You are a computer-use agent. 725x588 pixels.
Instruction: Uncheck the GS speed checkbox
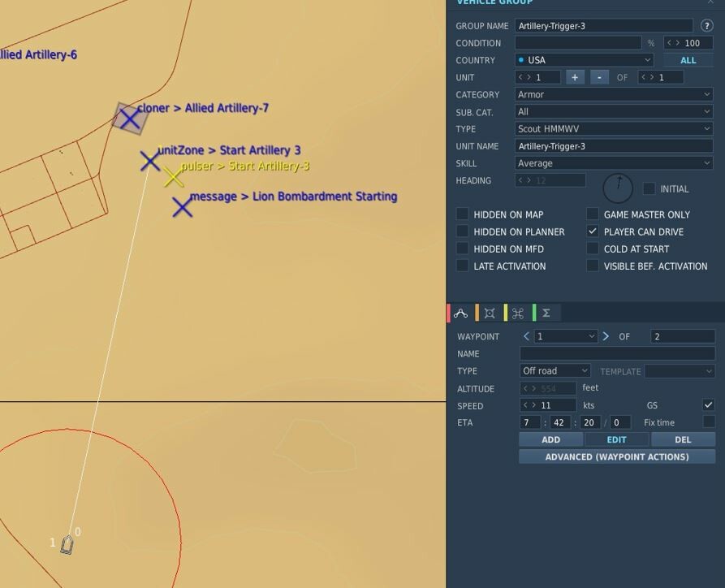click(708, 404)
